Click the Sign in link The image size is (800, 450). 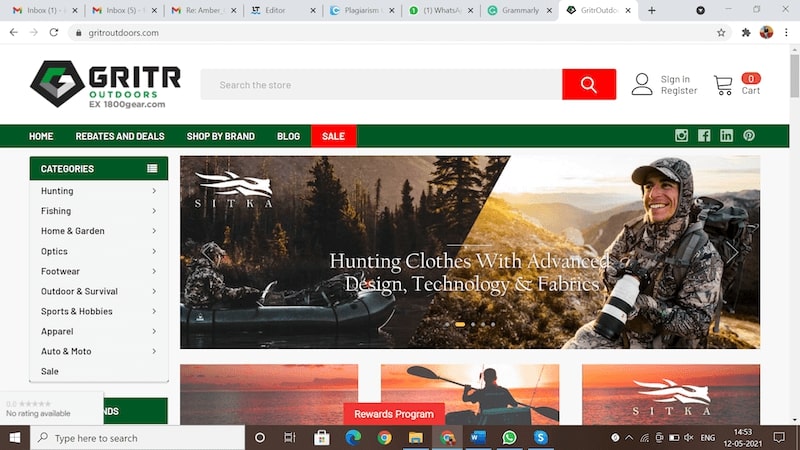pyautogui.click(x=675, y=79)
